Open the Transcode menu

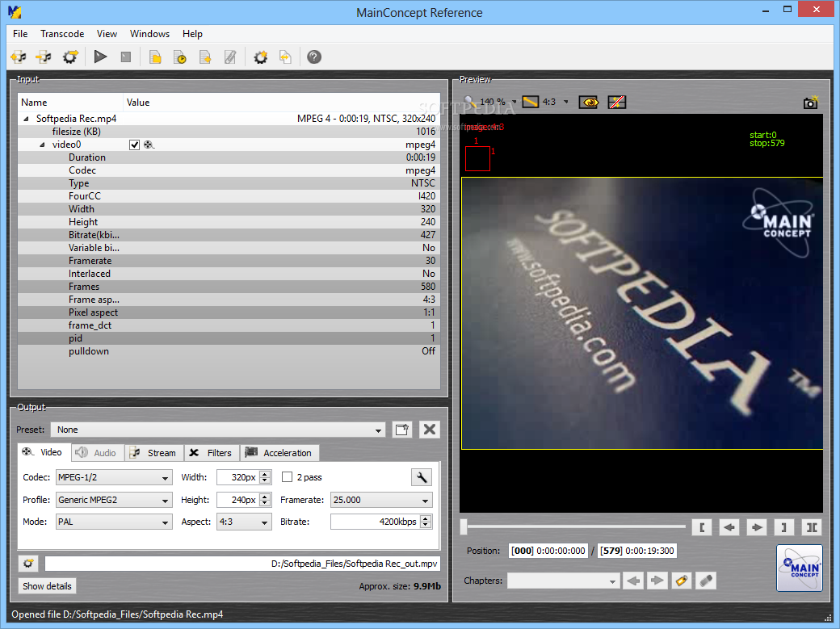[62, 34]
